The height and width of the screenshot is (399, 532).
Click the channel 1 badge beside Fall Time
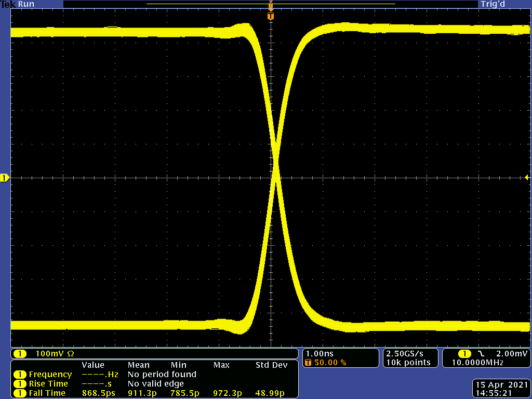20,393
